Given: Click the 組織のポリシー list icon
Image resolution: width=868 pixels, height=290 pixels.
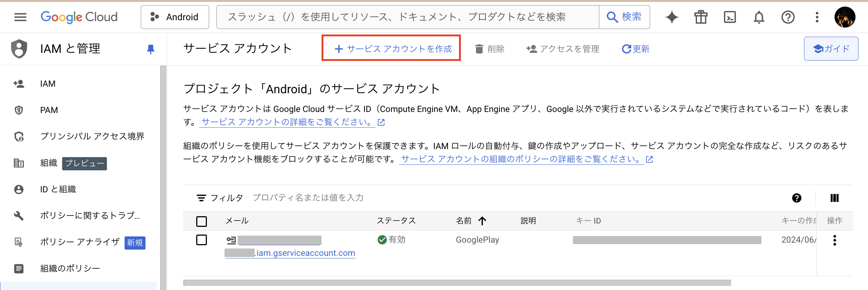Looking at the screenshot, I should point(19,269).
